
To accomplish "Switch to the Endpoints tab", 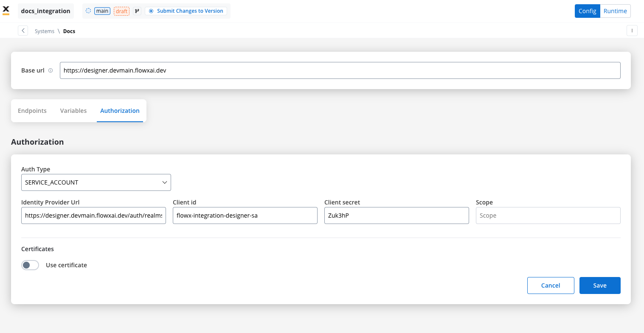I will (32, 111).
